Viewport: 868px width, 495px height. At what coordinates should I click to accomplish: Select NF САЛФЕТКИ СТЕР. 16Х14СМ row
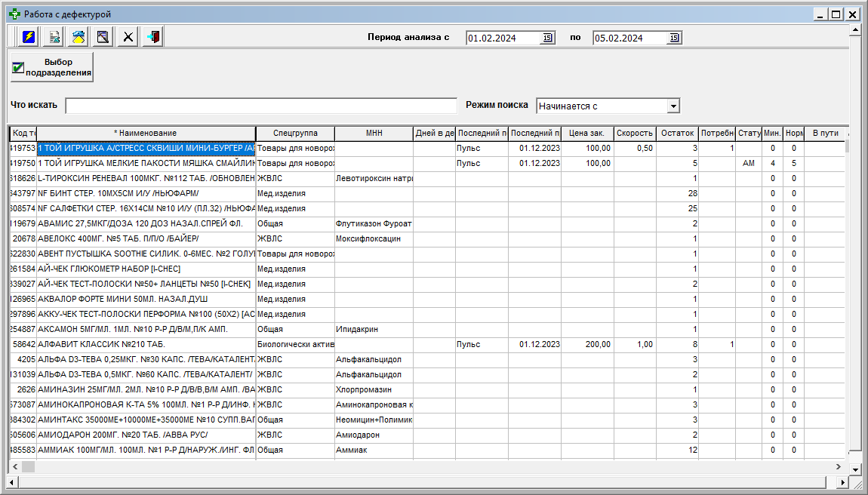click(x=427, y=209)
